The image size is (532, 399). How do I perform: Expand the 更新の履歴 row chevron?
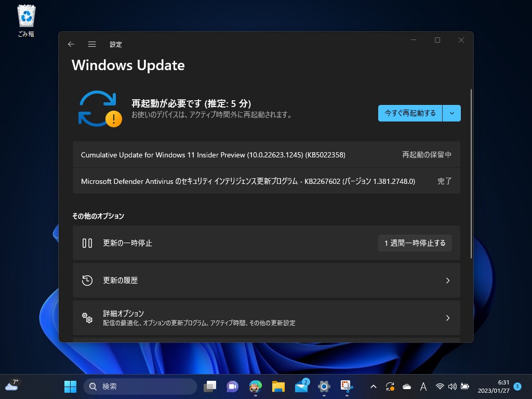pyautogui.click(x=448, y=280)
